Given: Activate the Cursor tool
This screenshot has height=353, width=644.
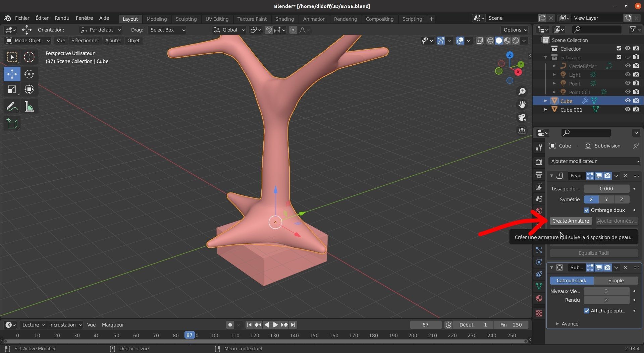Looking at the screenshot, I should coord(29,57).
